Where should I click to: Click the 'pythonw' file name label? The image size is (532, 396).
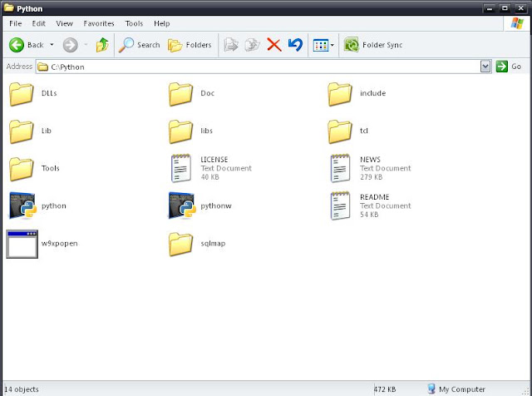(216, 205)
